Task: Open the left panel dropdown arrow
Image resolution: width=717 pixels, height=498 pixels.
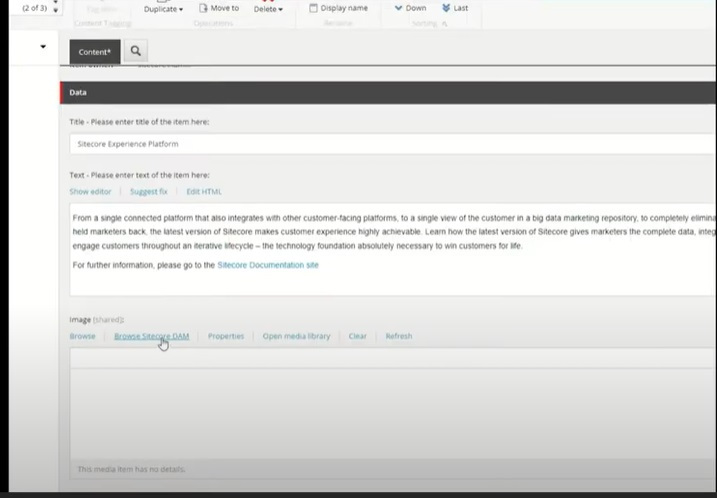Action: tap(43, 47)
